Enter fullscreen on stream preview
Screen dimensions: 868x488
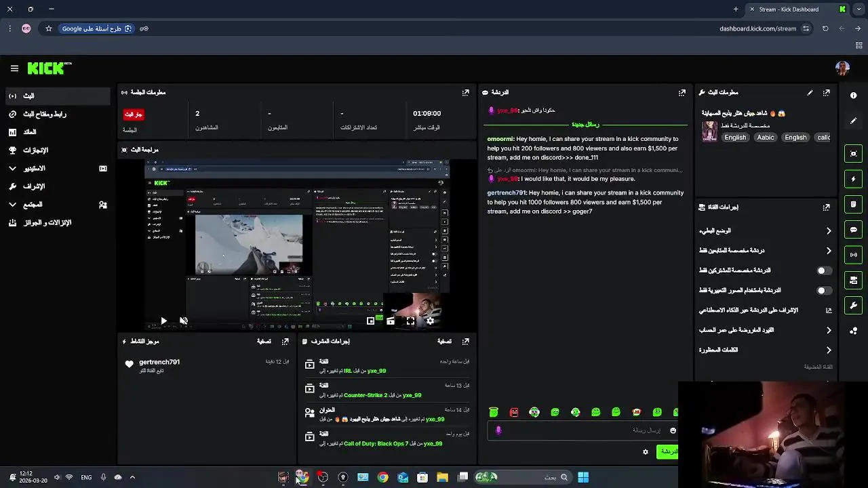[x=410, y=321]
